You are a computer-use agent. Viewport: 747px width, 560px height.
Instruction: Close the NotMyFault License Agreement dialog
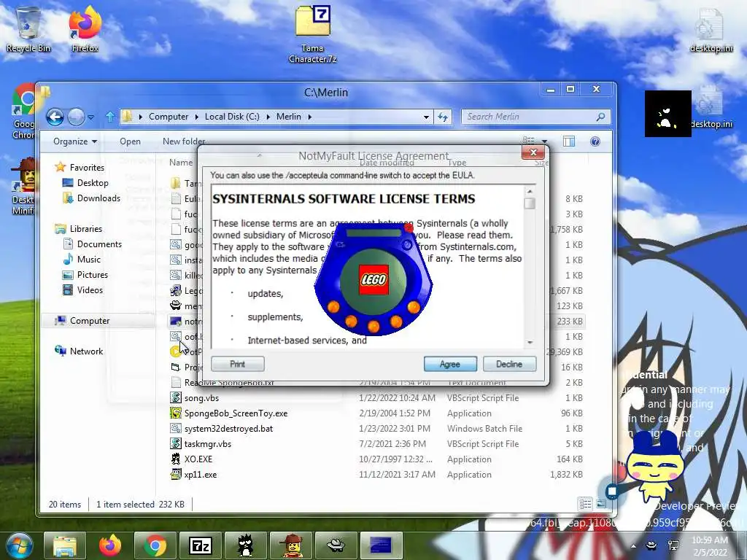(x=533, y=152)
